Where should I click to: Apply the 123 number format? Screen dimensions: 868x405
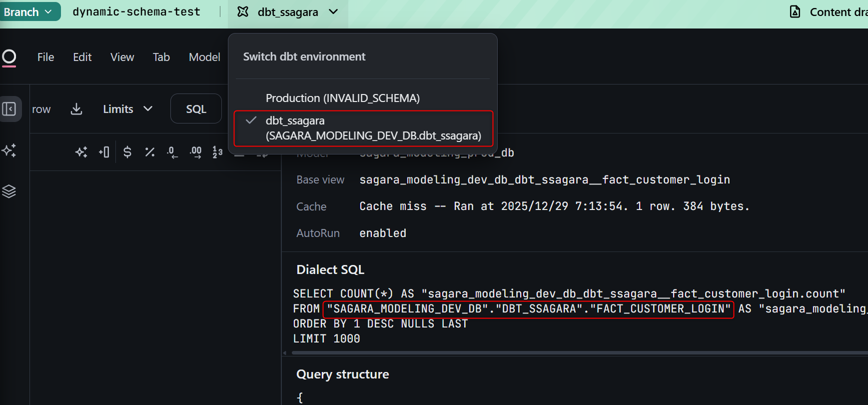(x=217, y=152)
